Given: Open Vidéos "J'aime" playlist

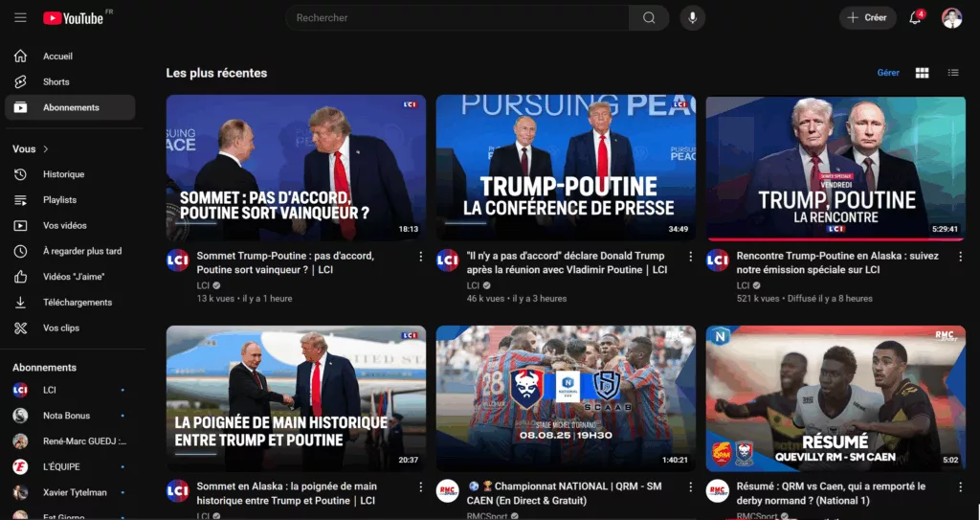Looking at the screenshot, I should pos(70,277).
